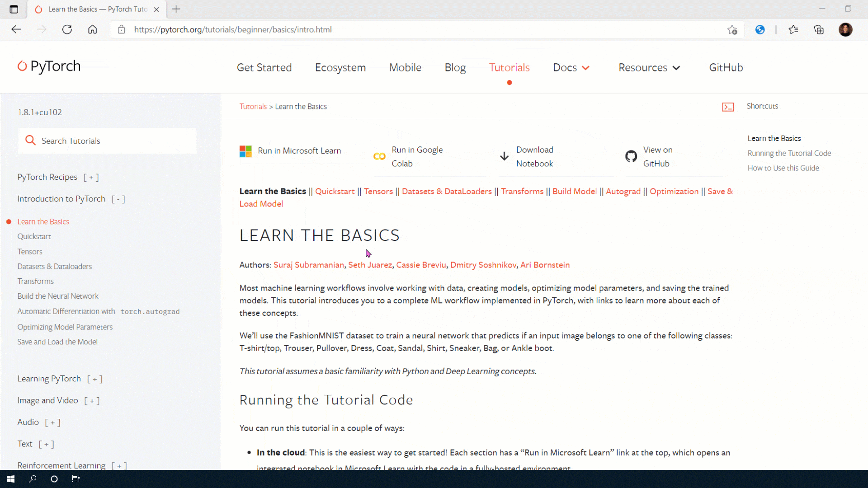The height and width of the screenshot is (488, 868).
Task: Click the browser refresh icon
Action: [x=67, y=29]
